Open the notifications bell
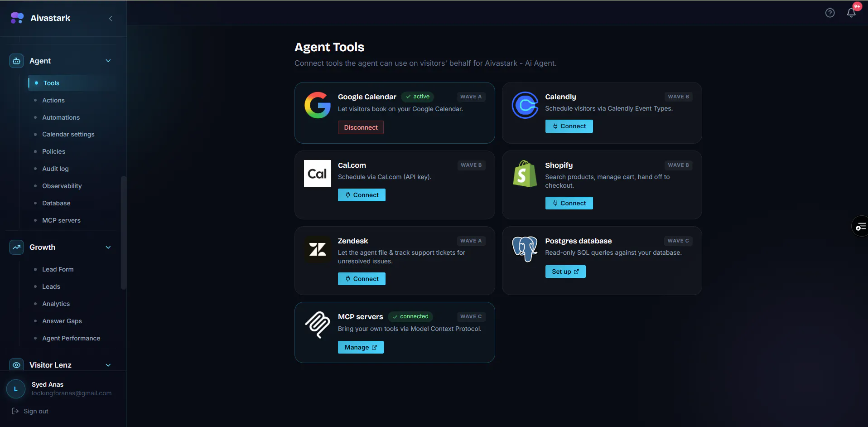 point(851,13)
